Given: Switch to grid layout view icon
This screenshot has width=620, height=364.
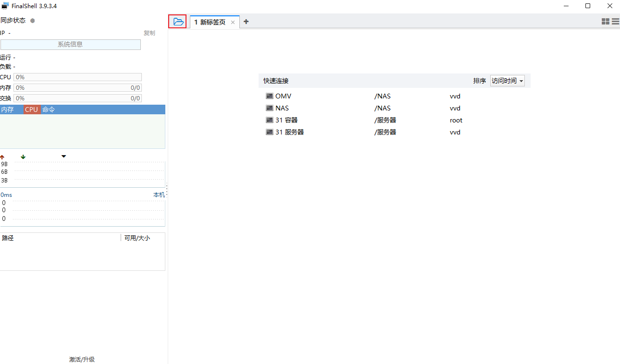Looking at the screenshot, I should point(606,22).
